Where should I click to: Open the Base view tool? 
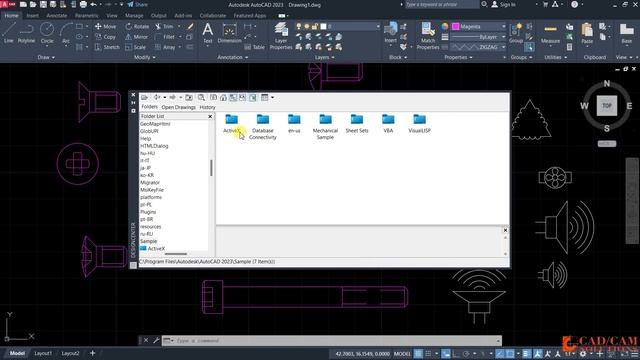(x=627, y=33)
